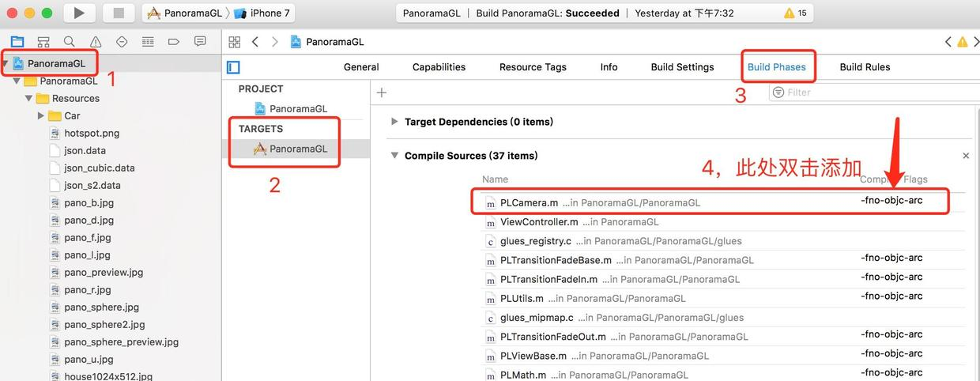
Task: Select pano_preview.jpg file
Action: 104,272
